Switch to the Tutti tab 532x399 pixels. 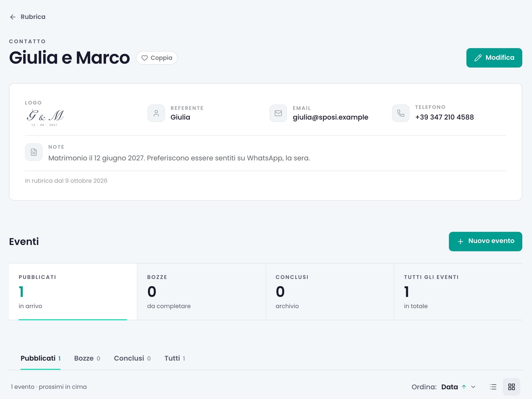pyautogui.click(x=175, y=358)
